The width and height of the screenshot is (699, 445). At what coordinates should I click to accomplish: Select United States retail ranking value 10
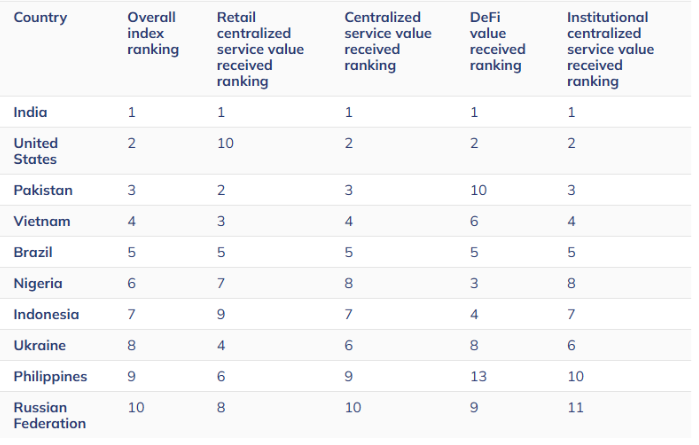225,143
